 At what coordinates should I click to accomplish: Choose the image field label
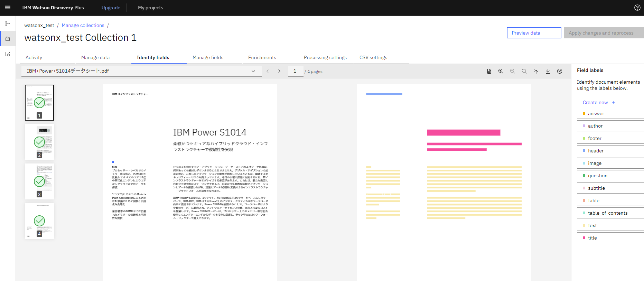pyautogui.click(x=610, y=163)
